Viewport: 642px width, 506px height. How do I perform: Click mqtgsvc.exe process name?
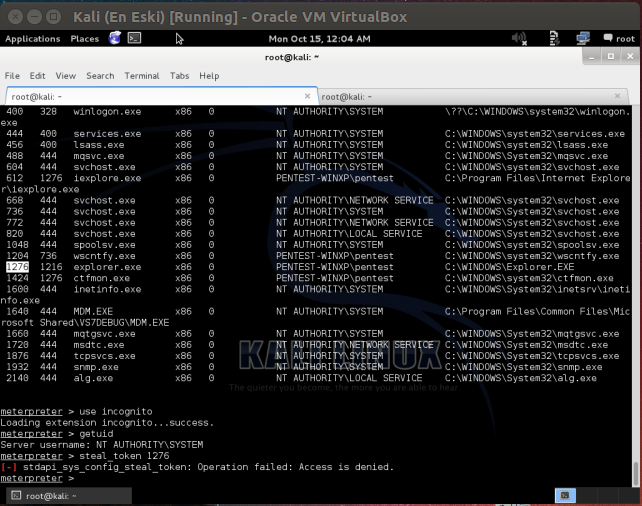(x=104, y=334)
